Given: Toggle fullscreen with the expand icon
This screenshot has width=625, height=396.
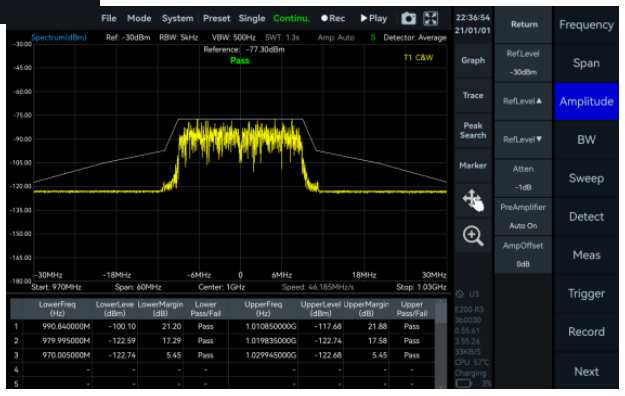Looking at the screenshot, I should tap(430, 18).
